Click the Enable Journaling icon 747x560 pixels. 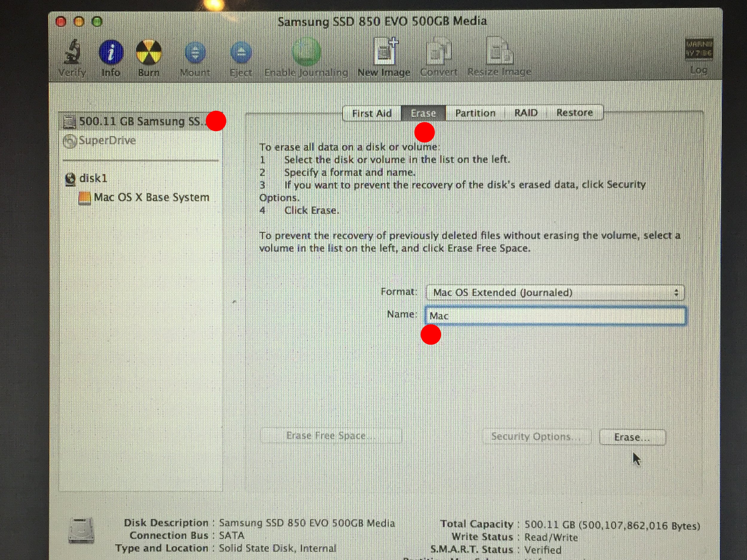click(306, 51)
